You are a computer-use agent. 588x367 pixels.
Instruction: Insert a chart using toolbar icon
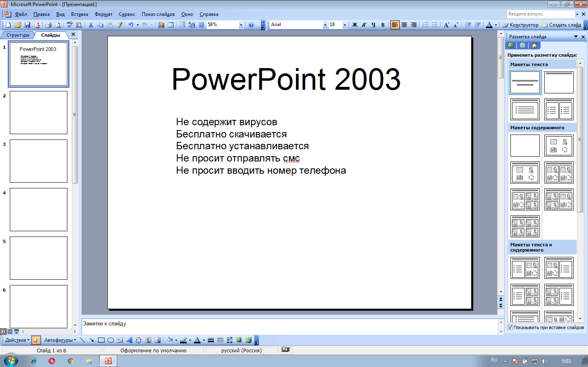[161, 25]
